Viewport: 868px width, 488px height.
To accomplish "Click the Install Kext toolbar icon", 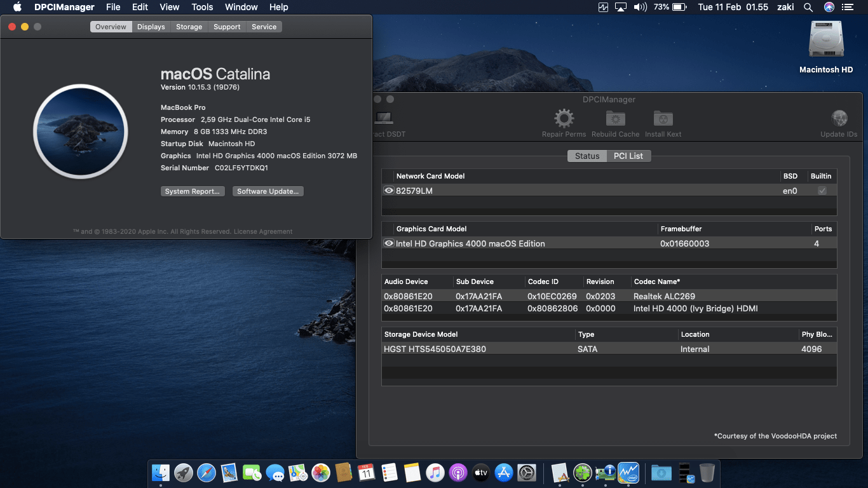I will (x=663, y=118).
